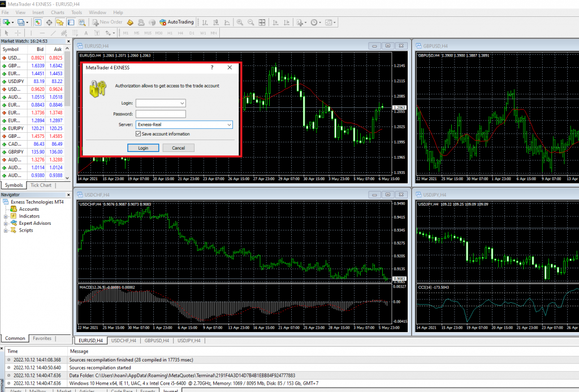The image size is (579, 392).
Task: Click the Zoom Out magnifier icon
Action: [x=250, y=23]
